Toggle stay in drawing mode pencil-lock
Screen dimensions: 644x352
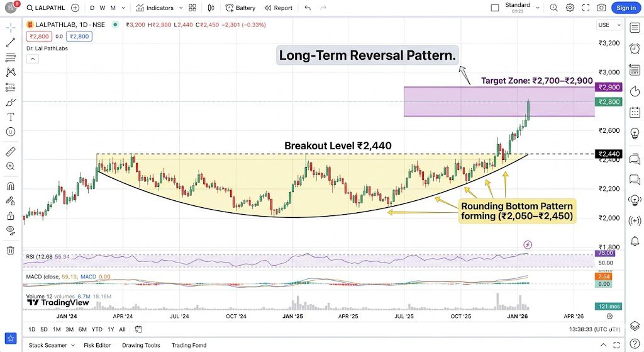pos(11,201)
